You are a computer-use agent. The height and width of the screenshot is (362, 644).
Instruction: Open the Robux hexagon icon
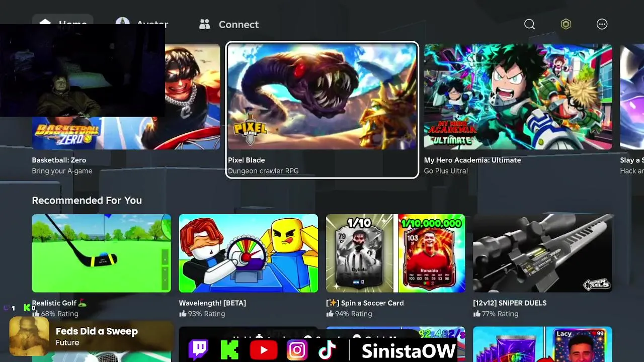566,24
